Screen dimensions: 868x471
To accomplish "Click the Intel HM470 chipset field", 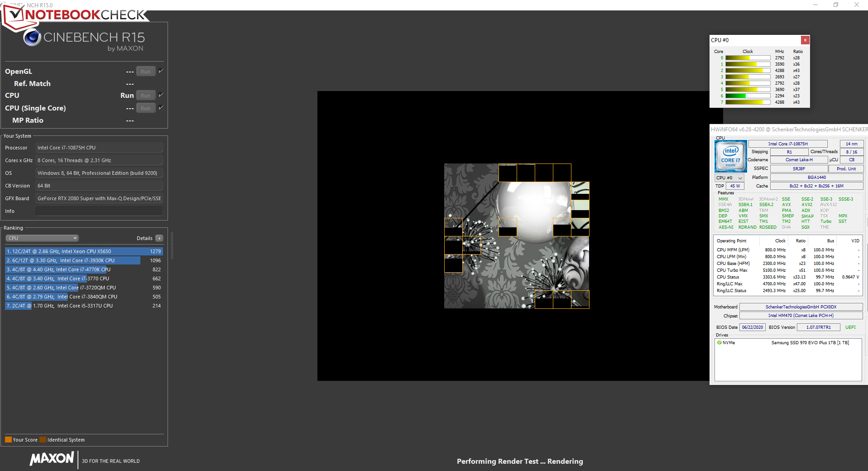I will pyautogui.click(x=801, y=316).
